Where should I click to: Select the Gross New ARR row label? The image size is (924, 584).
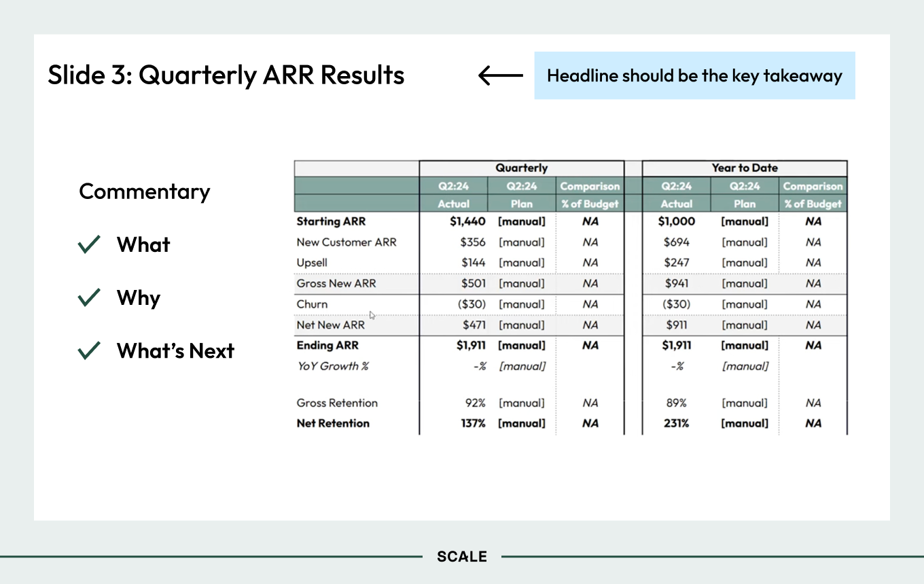[336, 283]
